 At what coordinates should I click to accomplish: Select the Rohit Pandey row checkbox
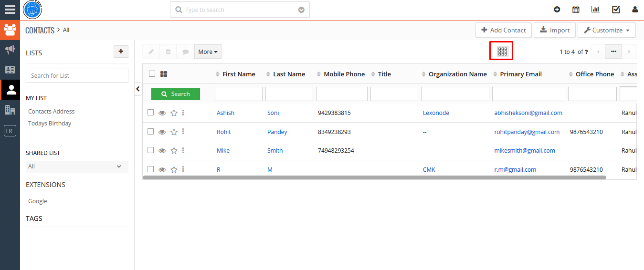150,131
